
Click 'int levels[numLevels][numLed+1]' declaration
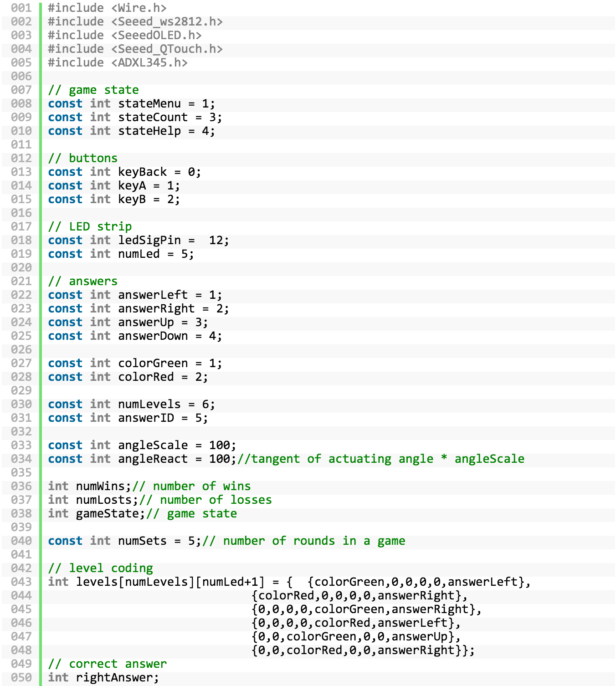point(156,582)
